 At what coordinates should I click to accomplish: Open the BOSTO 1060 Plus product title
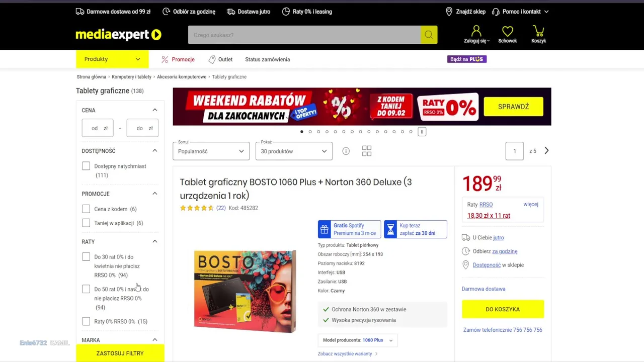[x=296, y=189]
